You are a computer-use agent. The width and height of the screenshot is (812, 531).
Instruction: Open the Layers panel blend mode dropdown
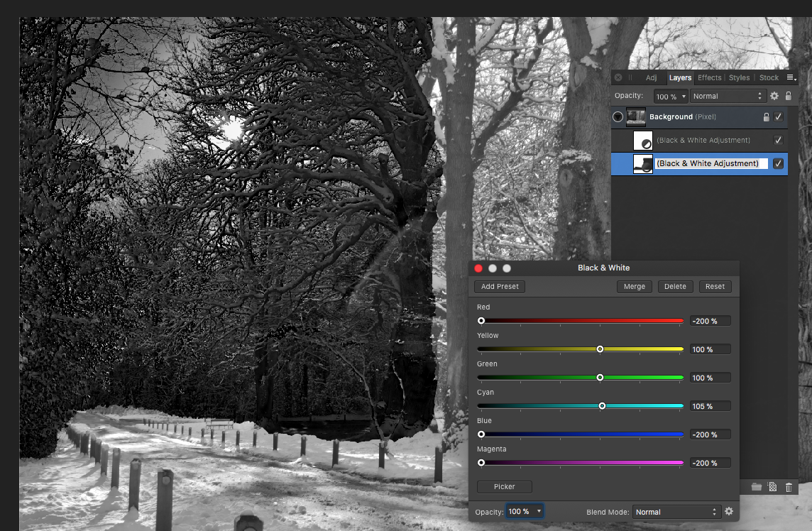tap(728, 97)
